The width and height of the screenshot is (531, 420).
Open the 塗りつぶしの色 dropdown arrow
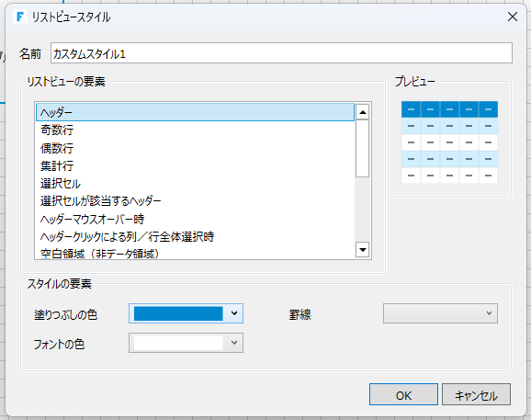pos(234,313)
